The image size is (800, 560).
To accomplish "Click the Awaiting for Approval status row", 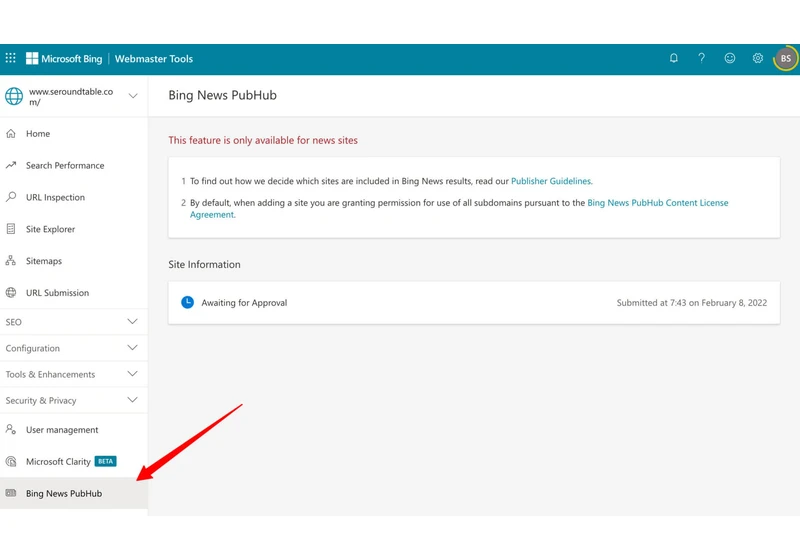I will (474, 302).
